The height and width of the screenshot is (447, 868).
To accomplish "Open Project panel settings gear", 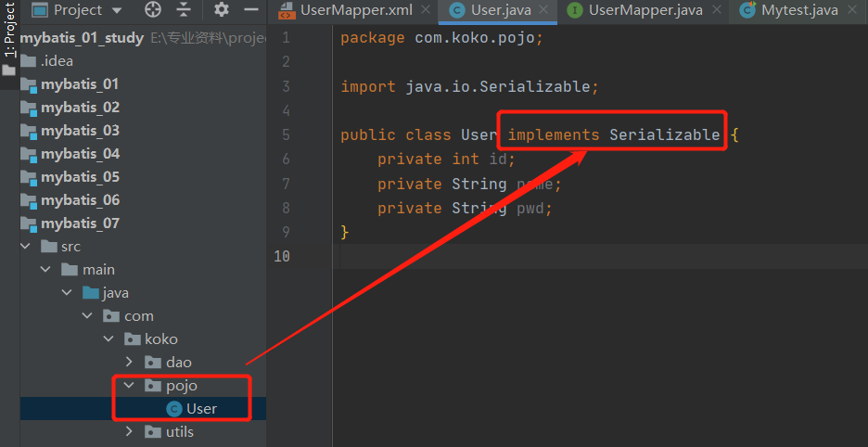I will (x=222, y=9).
